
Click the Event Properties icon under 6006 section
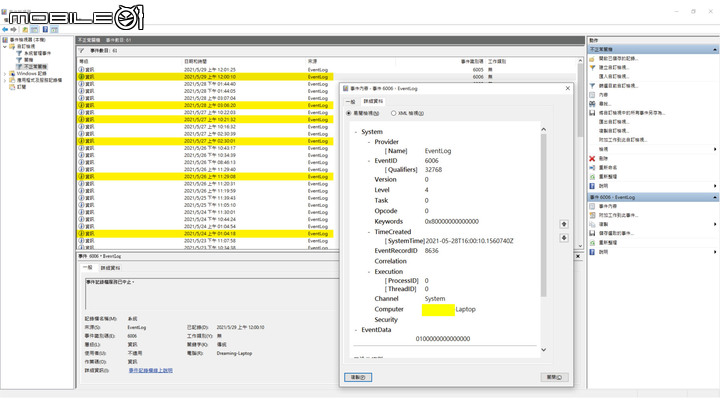[x=592, y=207]
